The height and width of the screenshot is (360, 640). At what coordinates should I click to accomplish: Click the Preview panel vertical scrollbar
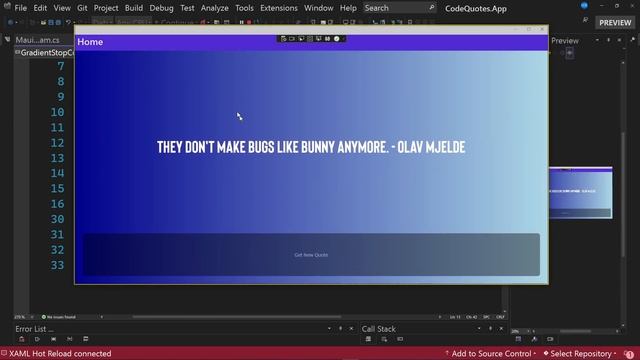pyautogui.click(x=623, y=194)
